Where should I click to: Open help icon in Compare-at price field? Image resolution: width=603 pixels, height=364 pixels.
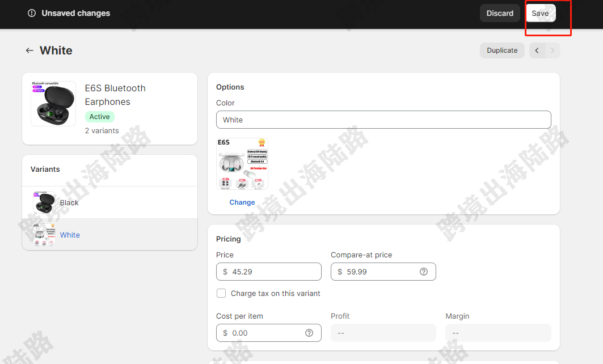coord(423,272)
